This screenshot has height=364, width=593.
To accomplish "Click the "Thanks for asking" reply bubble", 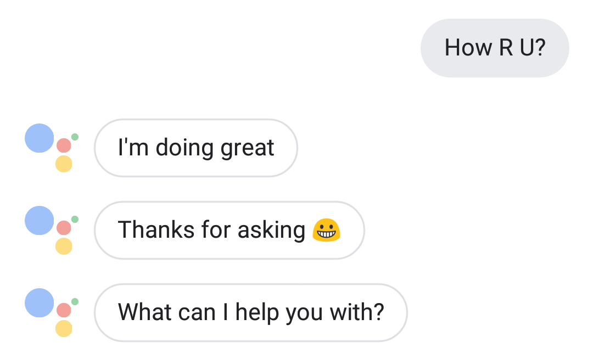I will point(229,230).
